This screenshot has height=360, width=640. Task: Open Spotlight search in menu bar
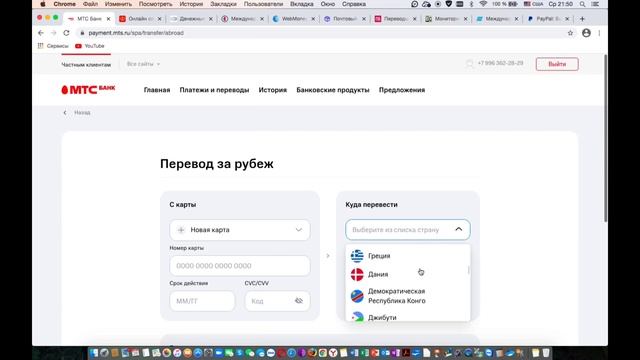(x=582, y=4)
